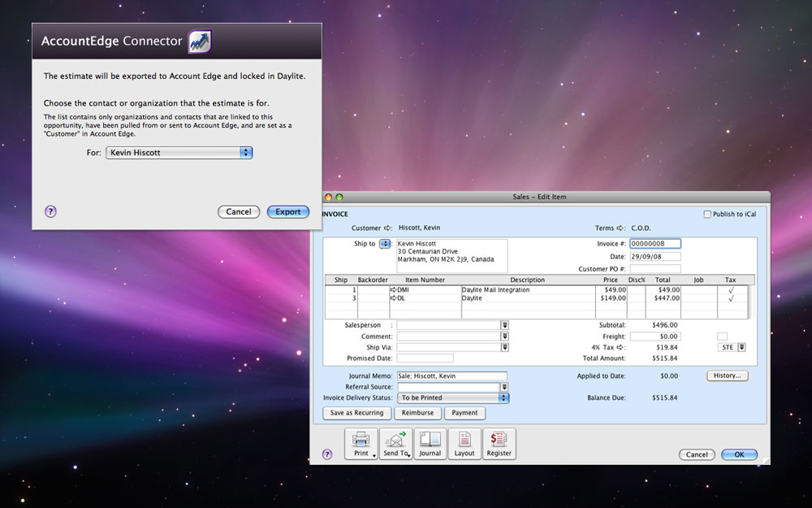Click the C.O.D. terms value
The width and height of the screenshot is (812, 508).
pyautogui.click(x=641, y=228)
